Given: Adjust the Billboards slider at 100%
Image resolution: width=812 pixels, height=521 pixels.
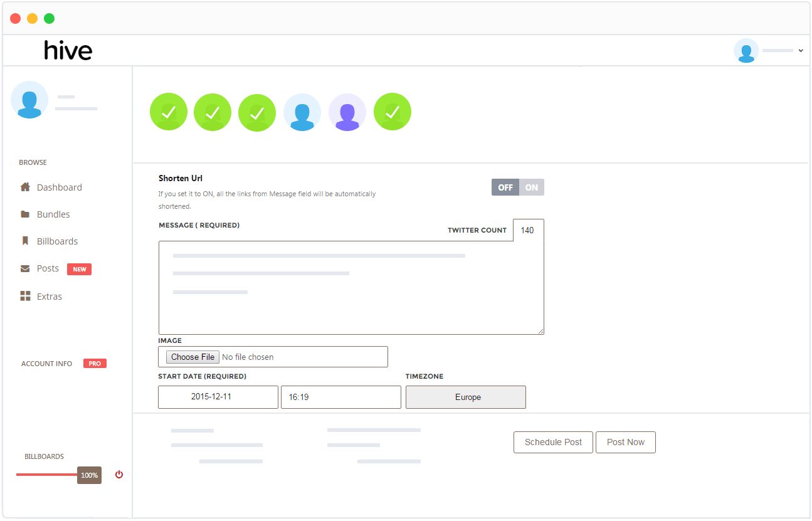Looking at the screenshot, I should coord(89,475).
